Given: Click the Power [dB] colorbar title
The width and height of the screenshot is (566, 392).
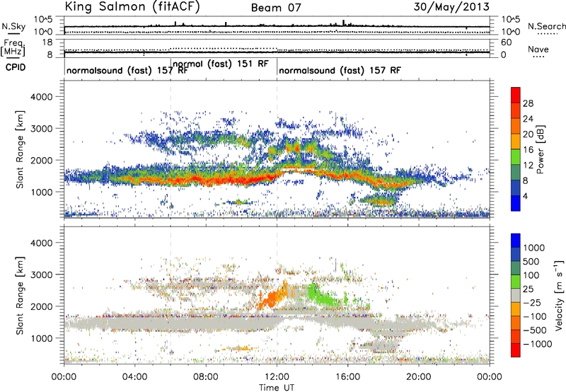Looking at the screenshot, I should [540, 149].
